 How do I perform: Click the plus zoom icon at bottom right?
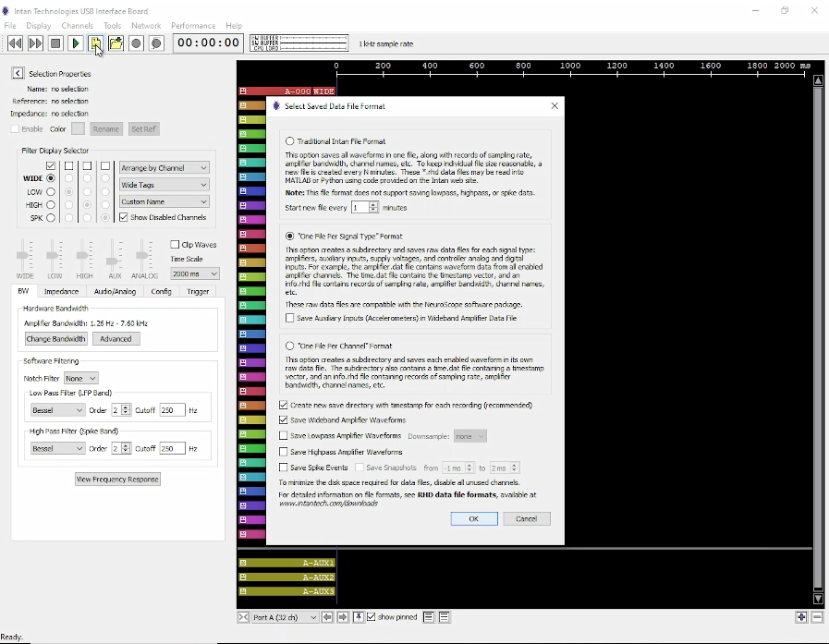point(801,617)
